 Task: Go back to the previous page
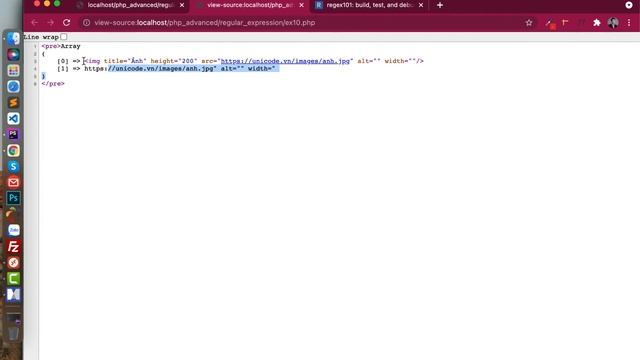[35, 22]
